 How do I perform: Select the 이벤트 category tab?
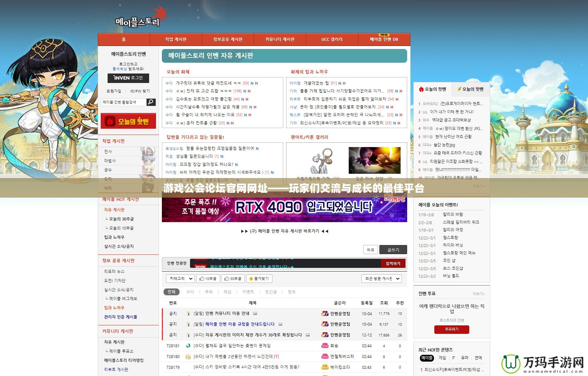(x=248, y=292)
